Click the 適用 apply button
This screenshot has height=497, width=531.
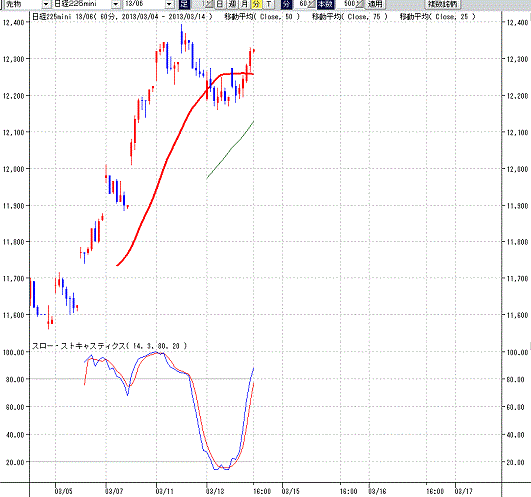point(375,4)
